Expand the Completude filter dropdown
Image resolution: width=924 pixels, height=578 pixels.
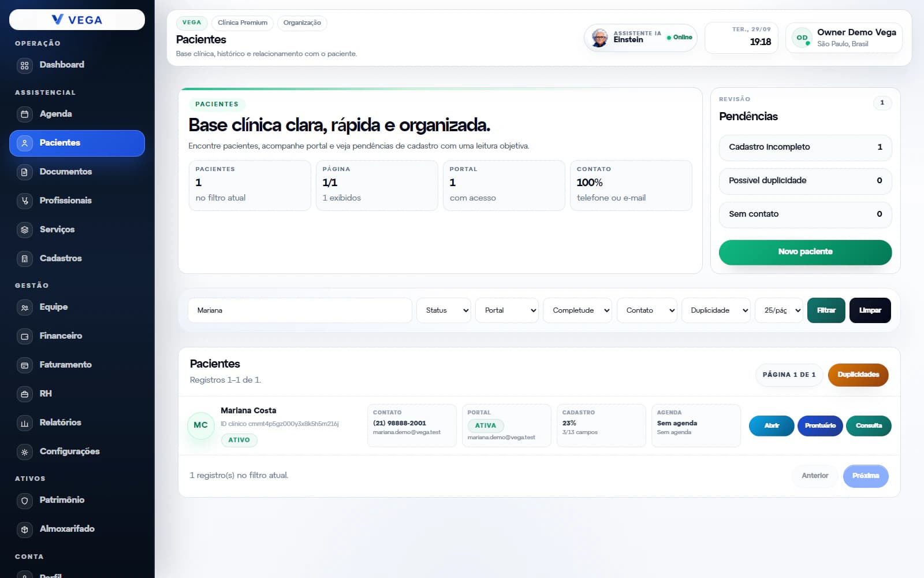point(577,310)
